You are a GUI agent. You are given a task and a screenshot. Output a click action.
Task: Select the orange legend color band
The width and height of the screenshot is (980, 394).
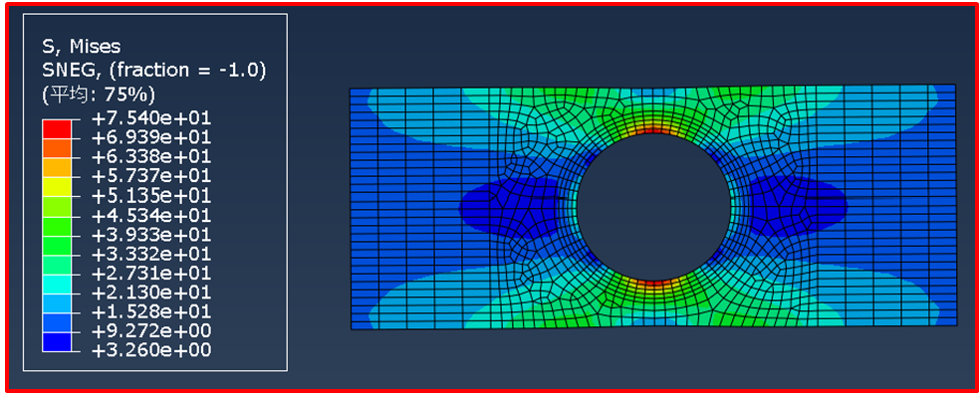56,146
